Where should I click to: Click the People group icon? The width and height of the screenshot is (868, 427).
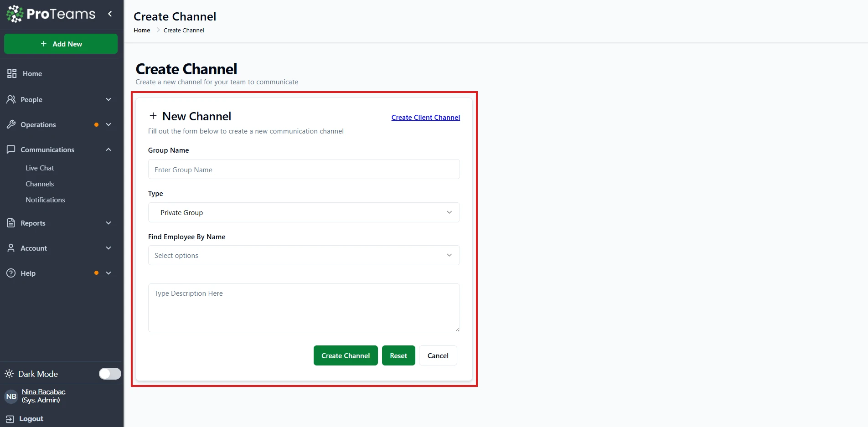click(11, 99)
